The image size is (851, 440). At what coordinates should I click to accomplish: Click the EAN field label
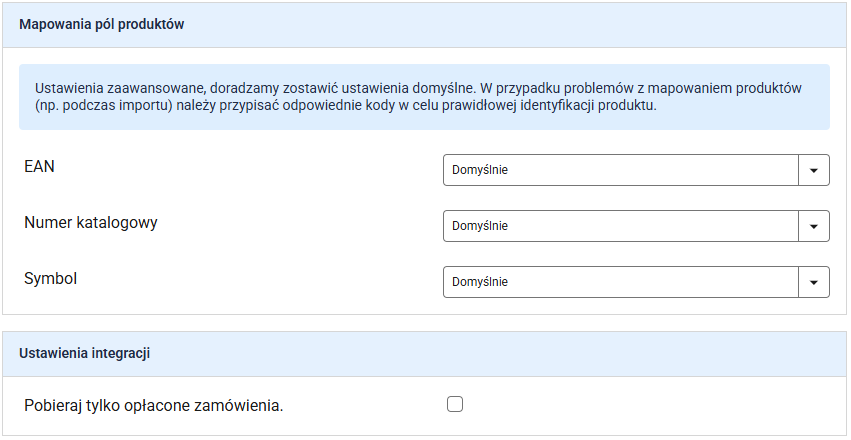click(x=39, y=167)
